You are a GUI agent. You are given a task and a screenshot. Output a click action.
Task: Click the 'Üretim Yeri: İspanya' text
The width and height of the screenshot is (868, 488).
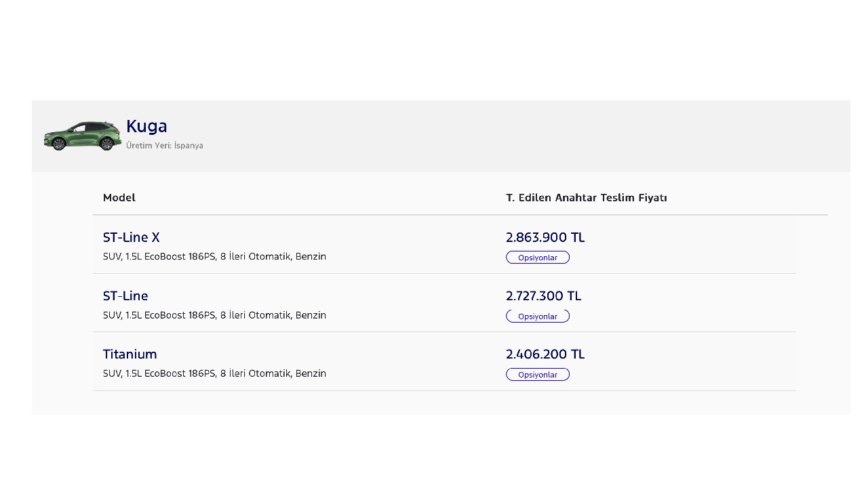pyautogui.click(x=165, y=146)
